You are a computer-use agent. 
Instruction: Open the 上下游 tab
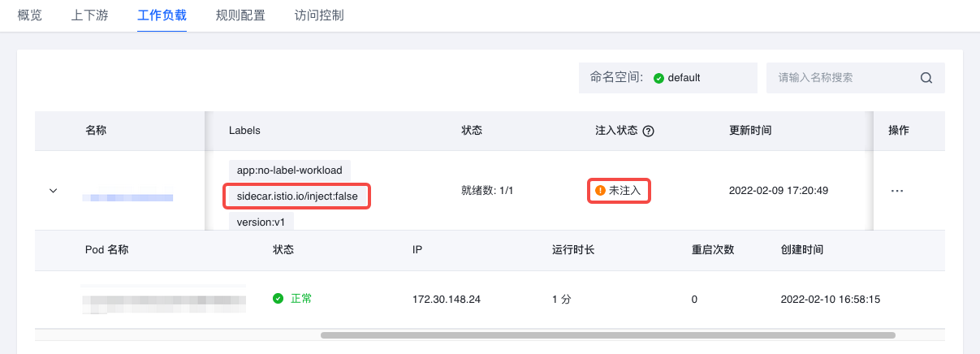pyautogui.click(x=87, y=15)
